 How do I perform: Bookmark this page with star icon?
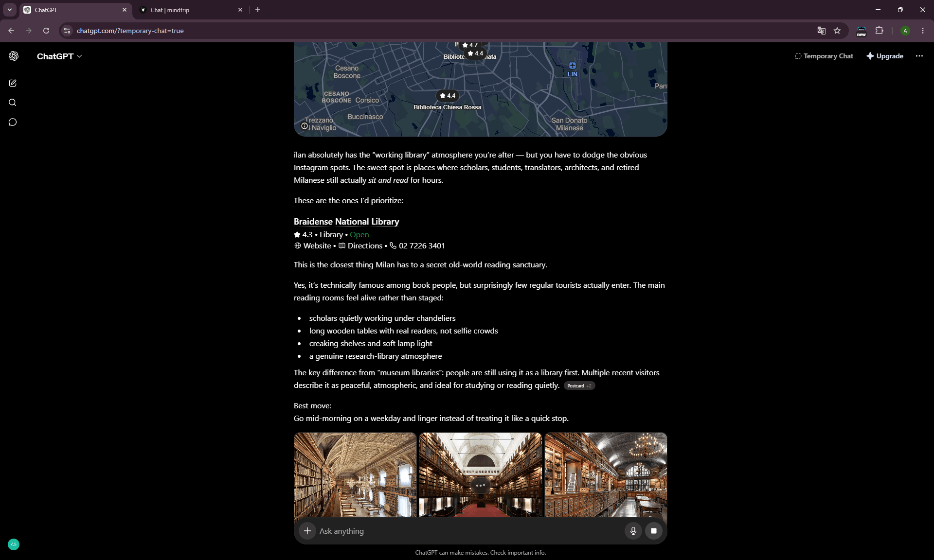pos(837,31)
